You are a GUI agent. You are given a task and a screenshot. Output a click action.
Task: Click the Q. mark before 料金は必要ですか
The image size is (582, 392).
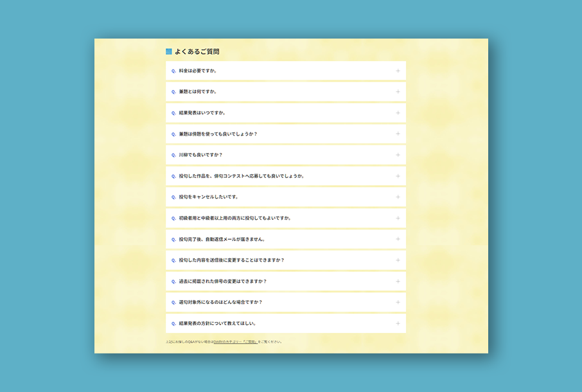[x=173, y=71]
